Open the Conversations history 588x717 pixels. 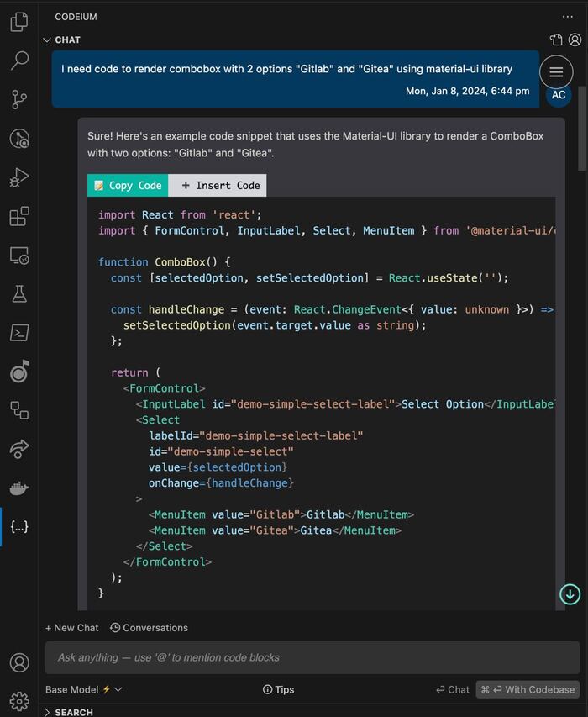pyautogui.click(x=149, y=628)
